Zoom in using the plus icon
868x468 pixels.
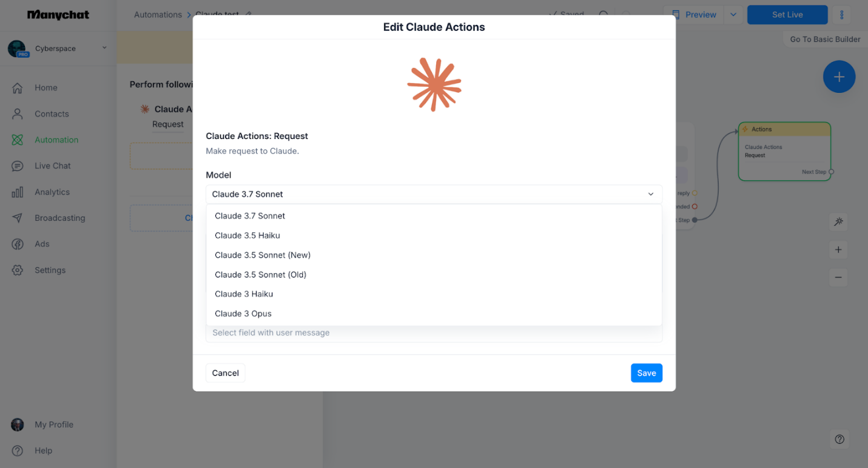[x=838, y=249]
